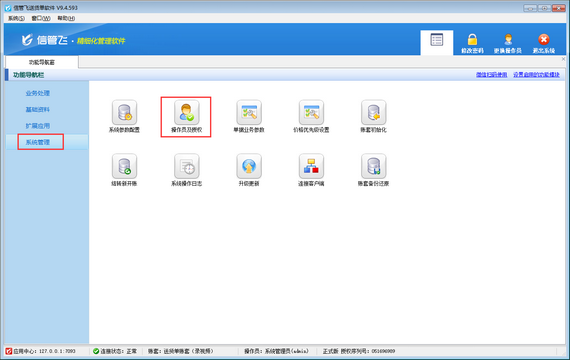Click the red 退出系统 icon
Viewport: 570px width, 360px height.
[544, 39]
